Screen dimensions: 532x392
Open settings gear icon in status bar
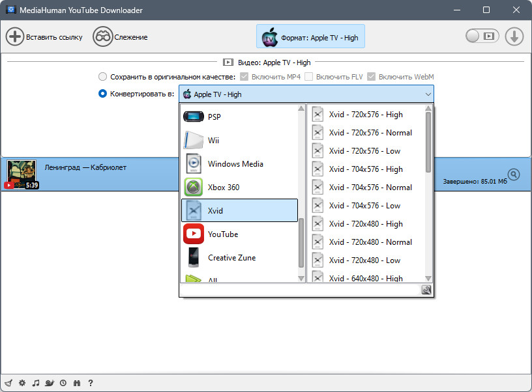22,383
